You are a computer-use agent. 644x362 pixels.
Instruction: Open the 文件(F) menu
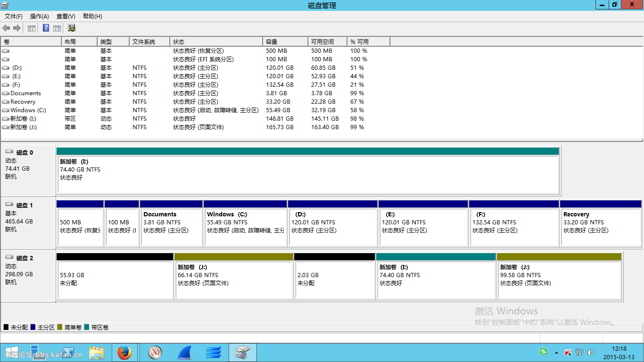click(14, 16)
